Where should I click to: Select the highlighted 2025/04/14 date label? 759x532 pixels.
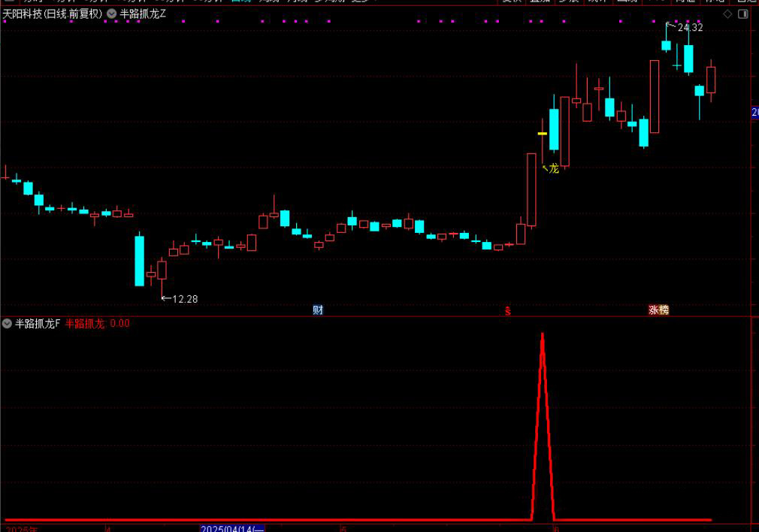pos(232,528)
